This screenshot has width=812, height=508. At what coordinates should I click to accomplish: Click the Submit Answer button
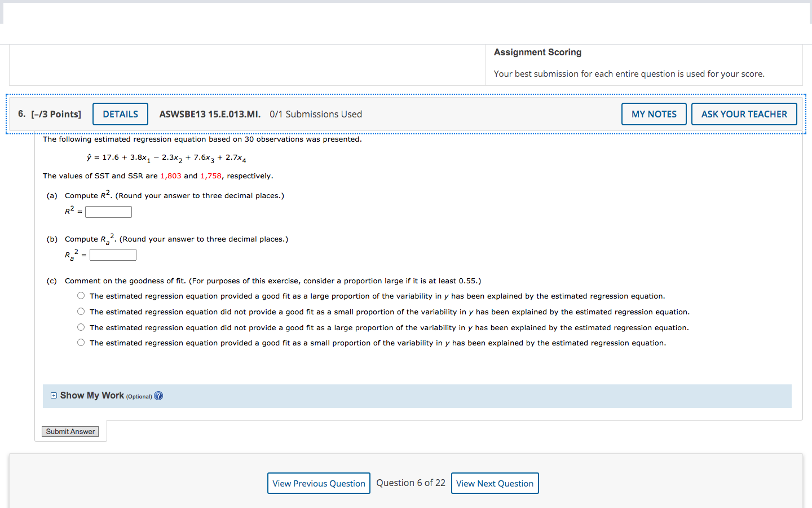[x=70, y=431]
